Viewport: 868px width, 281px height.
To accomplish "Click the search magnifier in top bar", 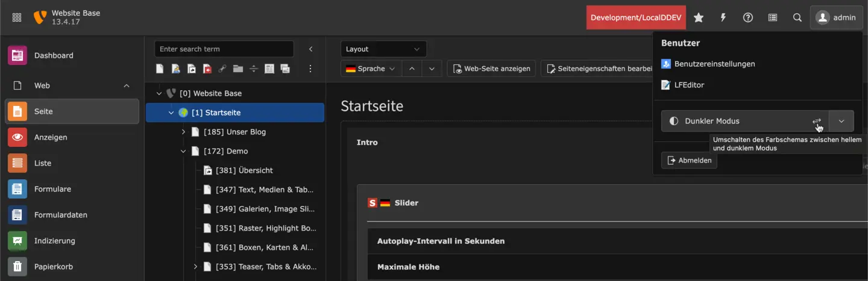I will (x=797, y=17).
